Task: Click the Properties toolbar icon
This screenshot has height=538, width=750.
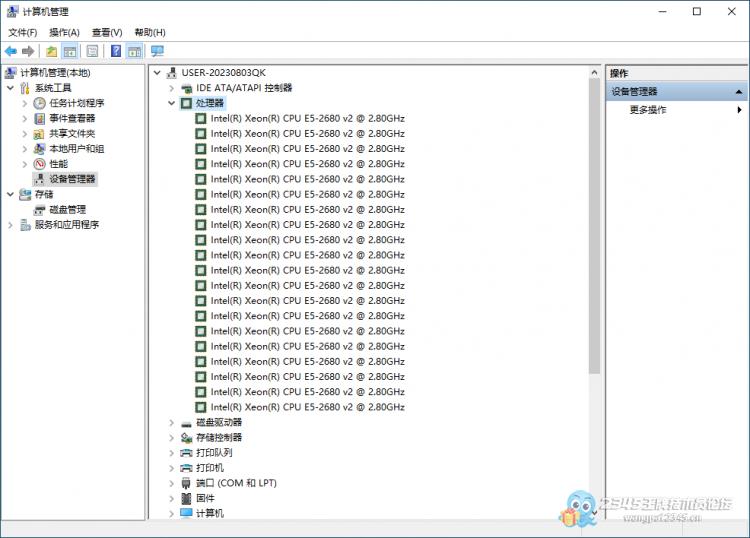Action: 92,51
